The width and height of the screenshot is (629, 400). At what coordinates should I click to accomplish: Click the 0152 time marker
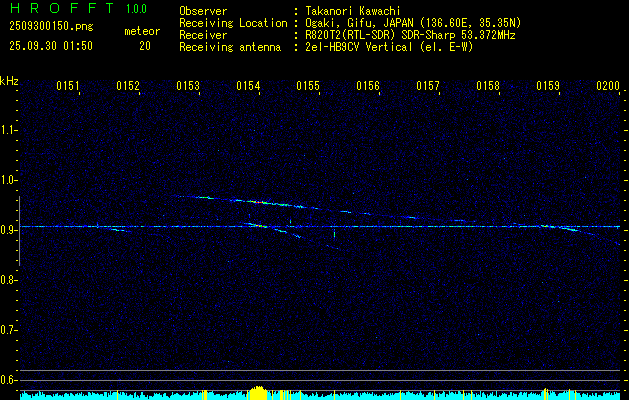point(128,86)
